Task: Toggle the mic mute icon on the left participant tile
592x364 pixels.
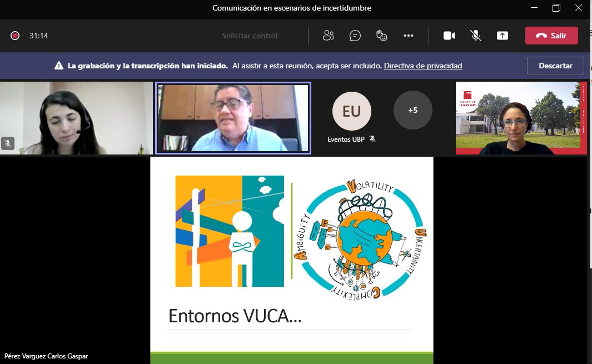Action: [x=8, y=143]
